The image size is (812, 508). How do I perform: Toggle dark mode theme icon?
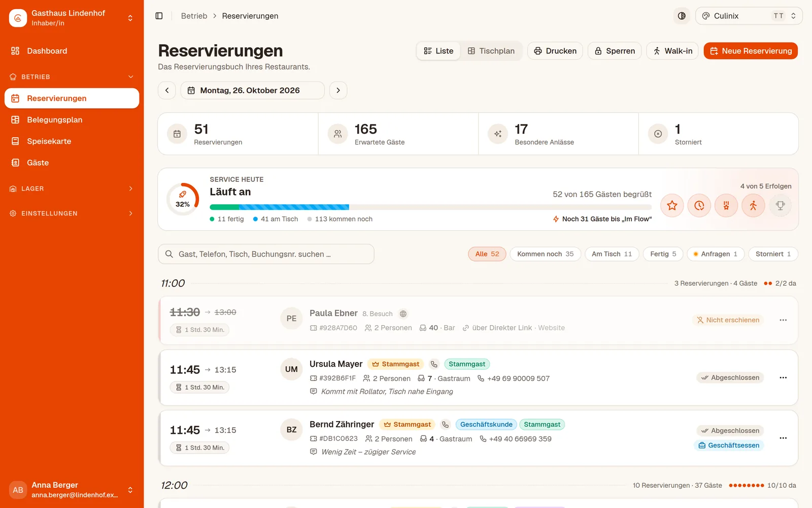(x=682, y=16)
